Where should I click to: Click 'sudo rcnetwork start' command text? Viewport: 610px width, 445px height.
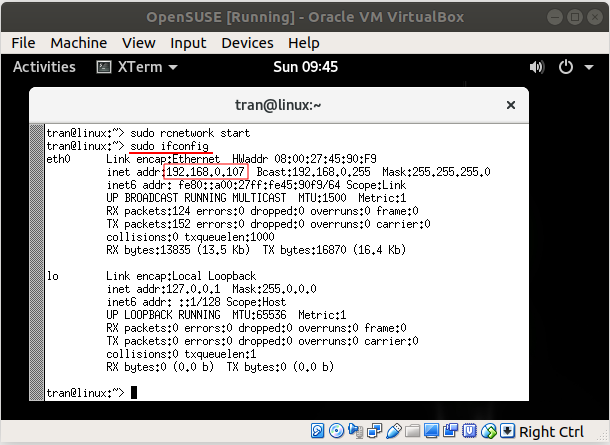pyautogui.click(x=190, y=133)
